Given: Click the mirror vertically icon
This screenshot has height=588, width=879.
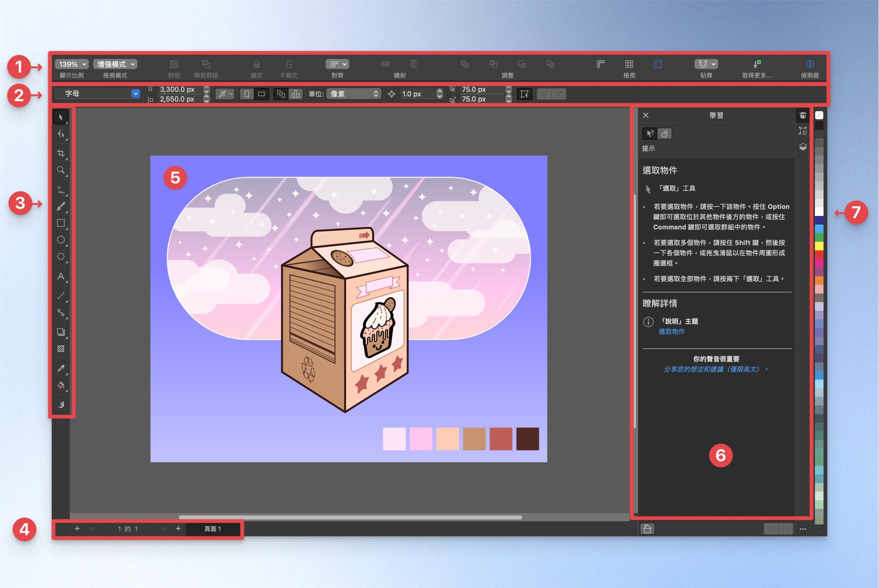Looking at the screenshot, I should [414, 64].
